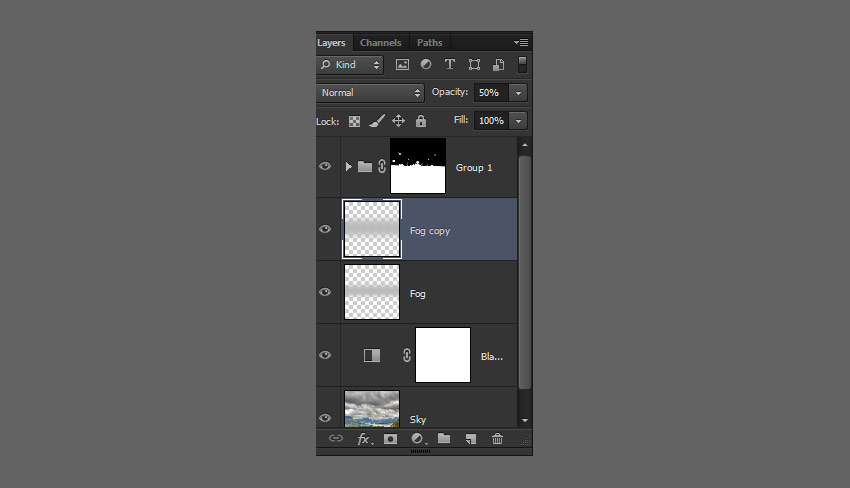Open the Layers panel flyout menu
Screen dimensions: 850x488
521,42
